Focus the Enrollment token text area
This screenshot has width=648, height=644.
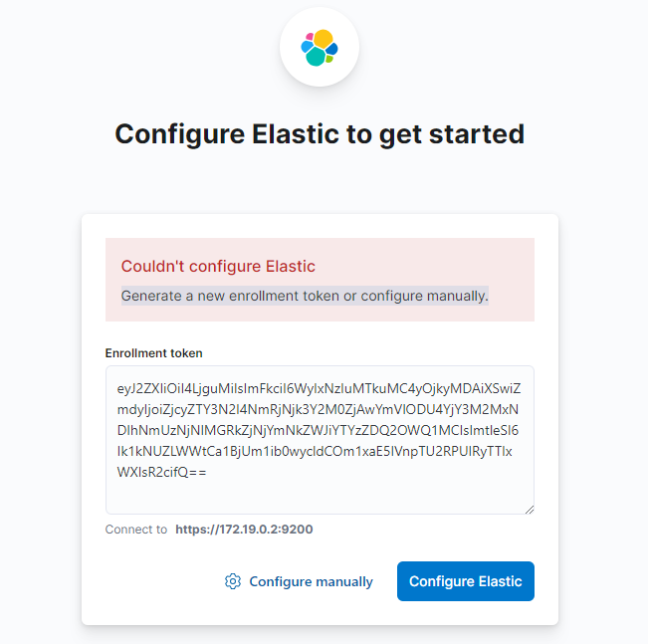(320, 440)
